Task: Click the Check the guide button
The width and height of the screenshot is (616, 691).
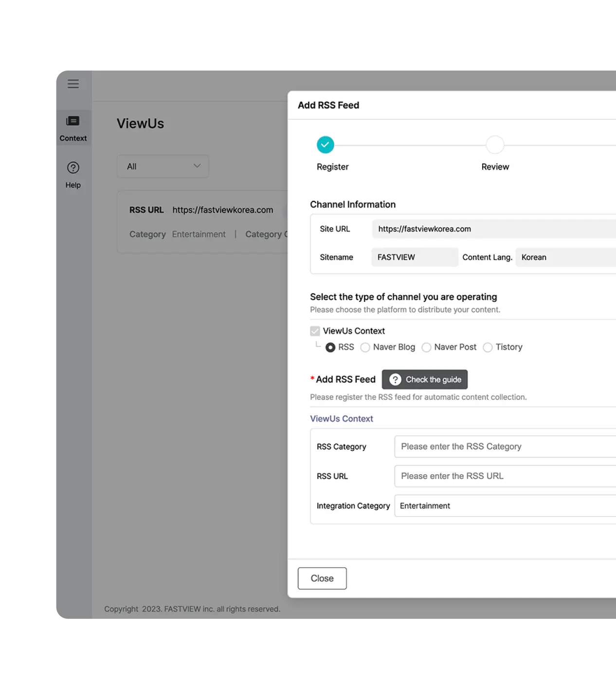Action: 425,380
